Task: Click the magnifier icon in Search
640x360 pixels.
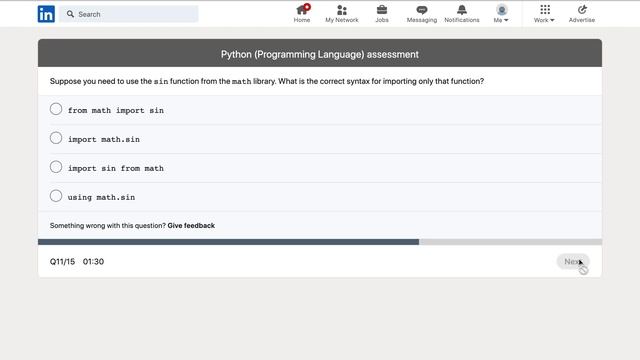Action: [70, 14]
